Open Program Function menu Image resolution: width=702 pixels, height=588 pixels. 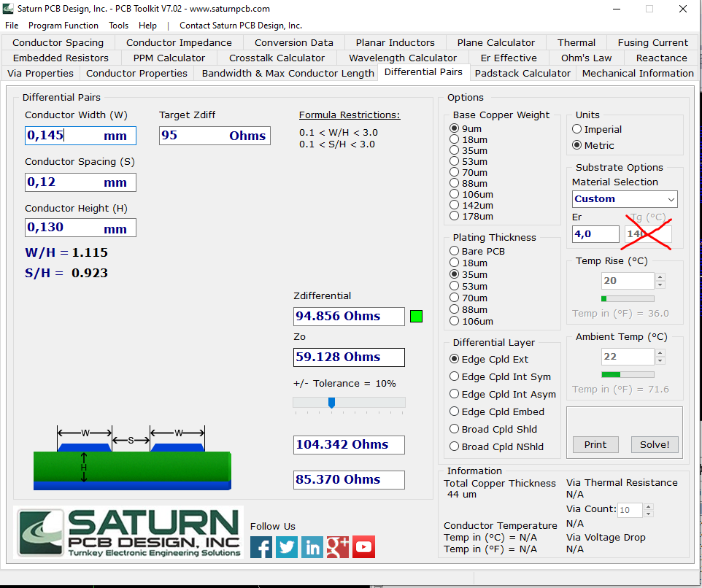pos(63,26)
